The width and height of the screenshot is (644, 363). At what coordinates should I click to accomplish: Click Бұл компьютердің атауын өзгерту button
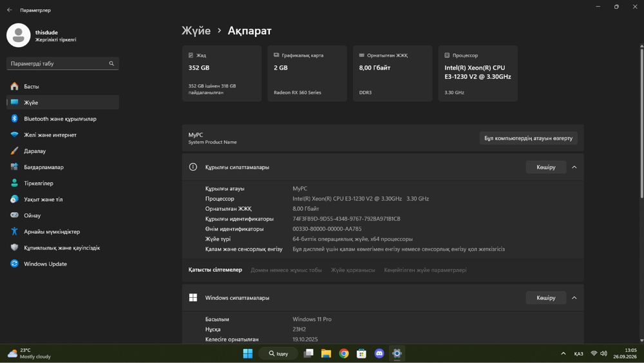coord(528,138)
